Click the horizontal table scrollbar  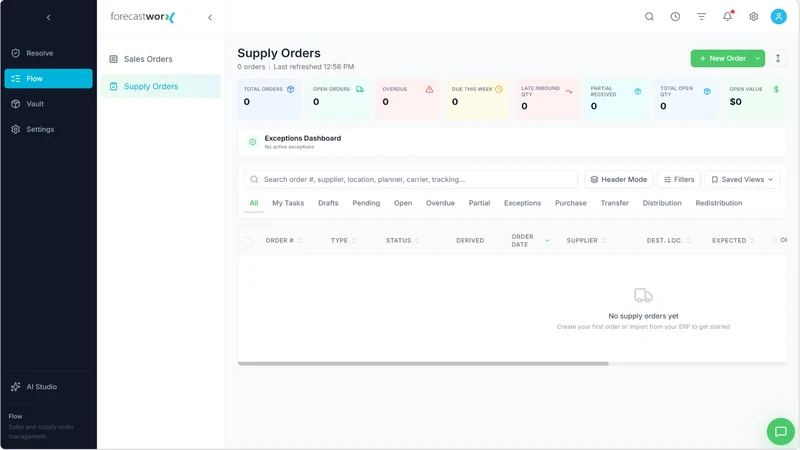(x=423, y=364)
